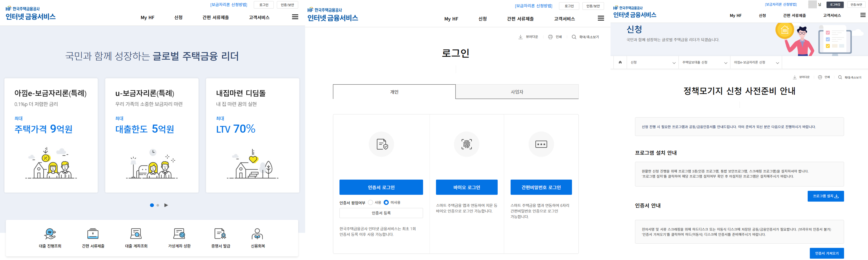Go to first carousel dot indicator
Viewport: 868px width, 260px height.
pyautogui.click(x=152, y=205)
